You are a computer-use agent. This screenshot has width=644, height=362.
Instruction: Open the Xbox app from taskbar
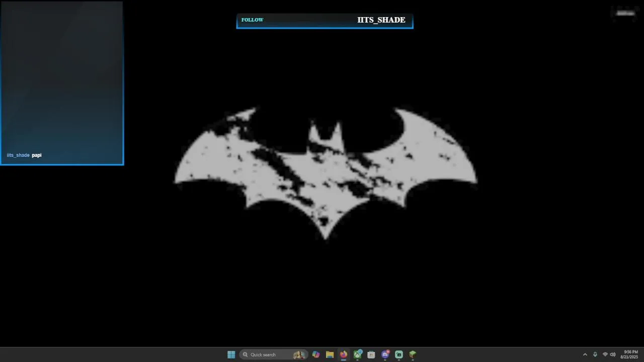357,354
